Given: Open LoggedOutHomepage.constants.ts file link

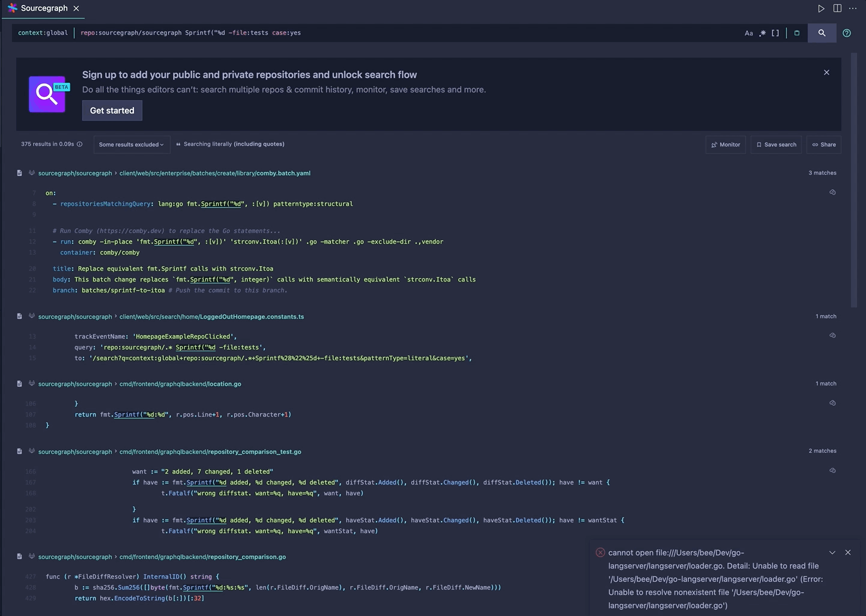Looking at the screenshot, I should (x=211, y=316).
